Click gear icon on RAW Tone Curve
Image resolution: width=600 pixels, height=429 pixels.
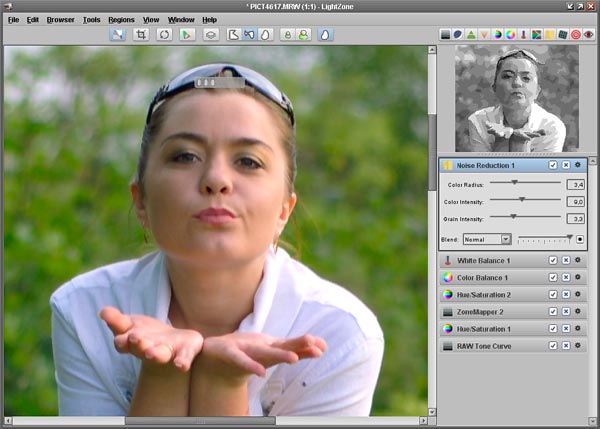[x=577, y=345]
